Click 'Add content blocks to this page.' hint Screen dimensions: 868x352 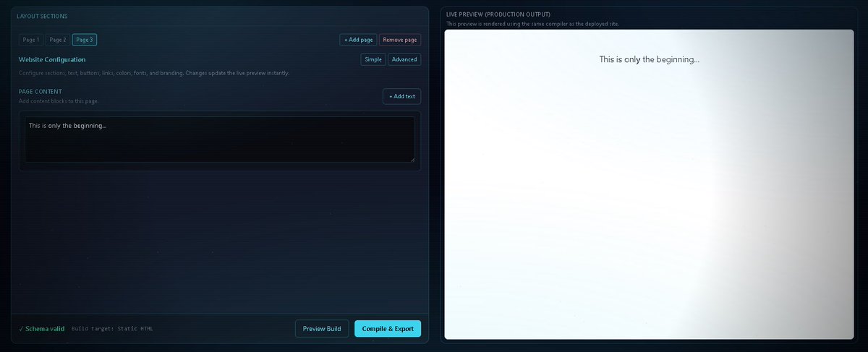(x=59, y=101)
